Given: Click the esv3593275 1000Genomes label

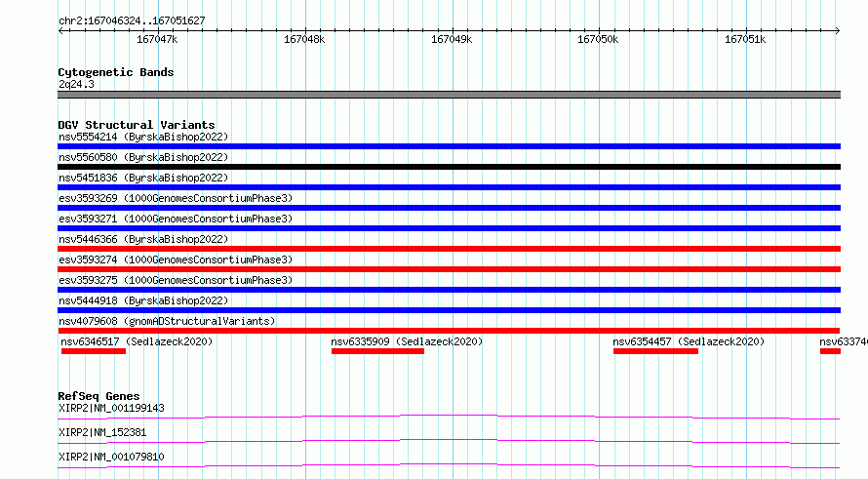Looking at the screenshot, I should [x=176, y=280].
